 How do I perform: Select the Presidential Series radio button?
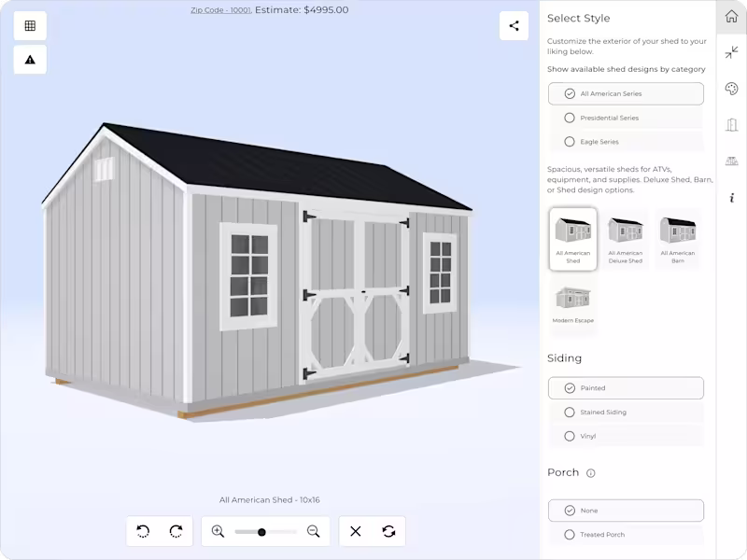(570, 118)
